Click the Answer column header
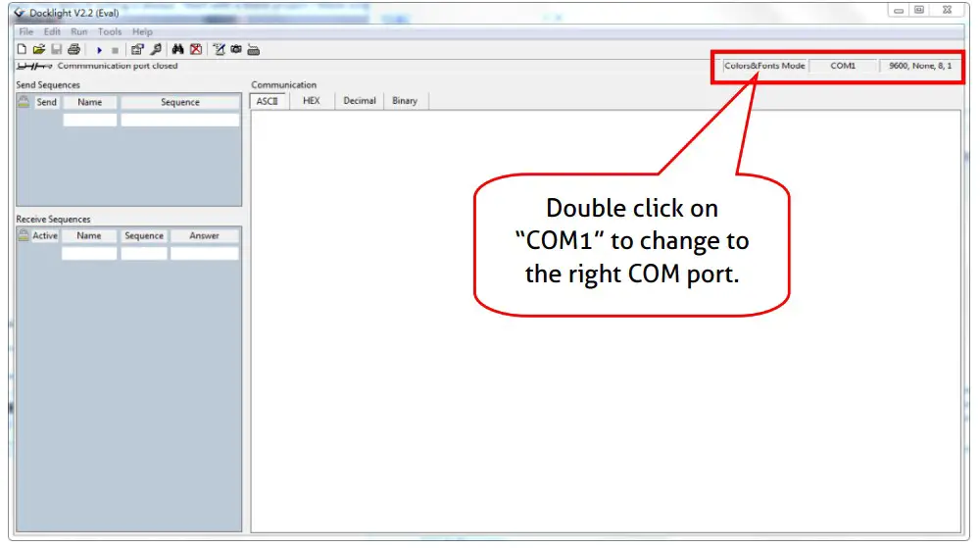Viewport: 980px width, 548px height. pyautogui.click(x=204, y=236)
